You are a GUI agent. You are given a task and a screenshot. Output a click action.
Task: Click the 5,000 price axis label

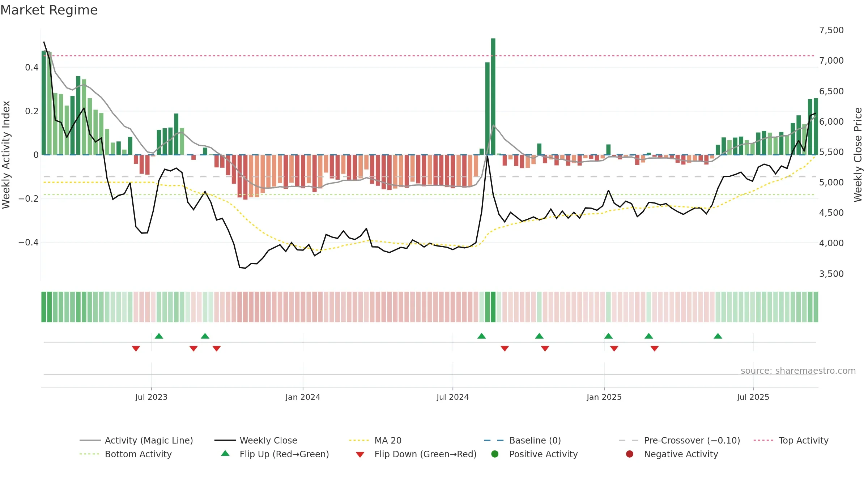coord(831,183)
